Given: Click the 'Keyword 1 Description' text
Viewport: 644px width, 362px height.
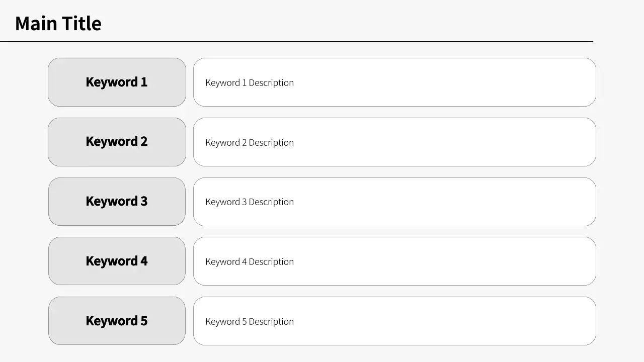Looking at the screenshot, I should (250, 82).
